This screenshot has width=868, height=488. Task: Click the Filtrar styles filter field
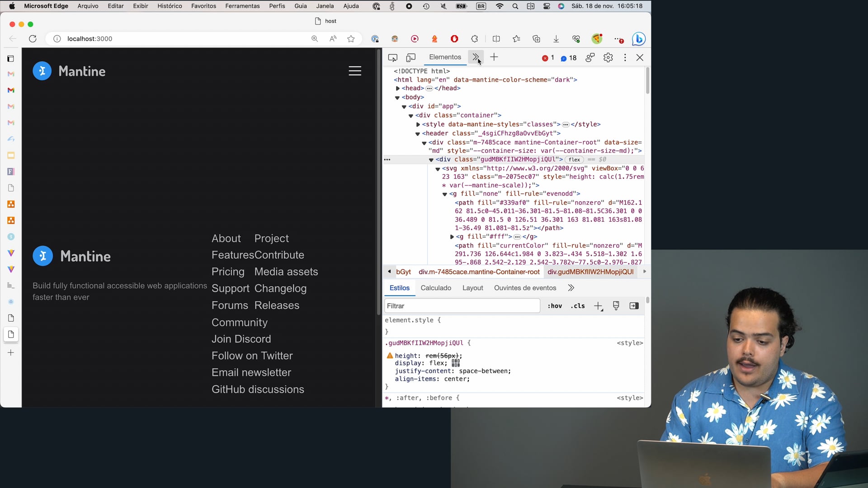(x=462, y=306)
